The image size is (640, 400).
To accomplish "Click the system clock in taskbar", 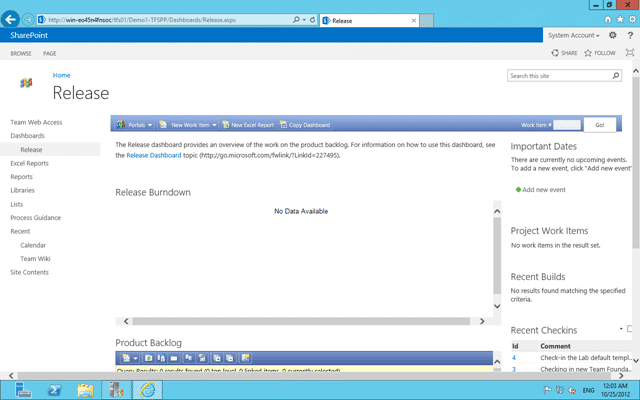I will pos(615,390).
